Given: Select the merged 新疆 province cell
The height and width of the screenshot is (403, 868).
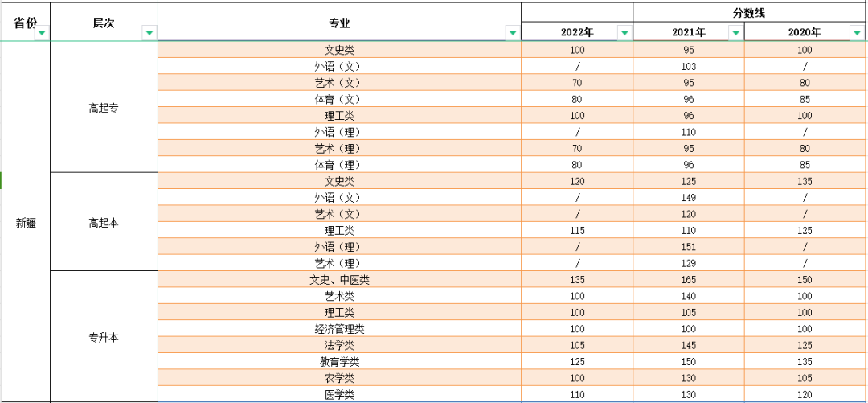Looking at the screenshot, I should [x=26, y=223].
